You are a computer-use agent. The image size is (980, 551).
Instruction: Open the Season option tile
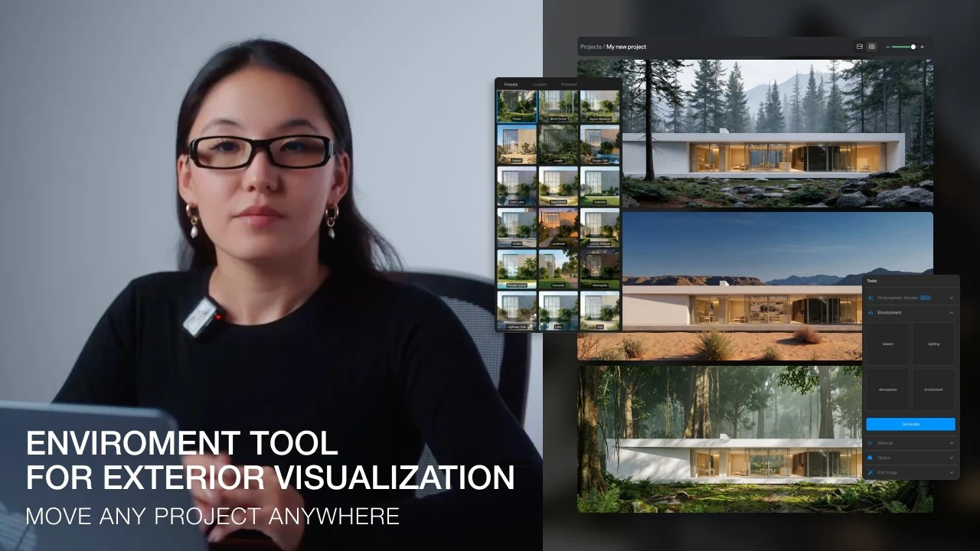point(888,344)
